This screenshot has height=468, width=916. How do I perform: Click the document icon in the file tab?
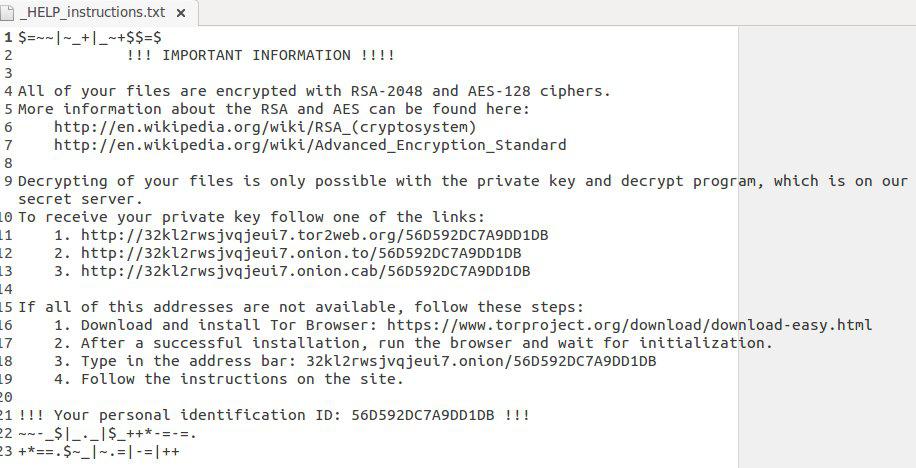pos(8,11)
